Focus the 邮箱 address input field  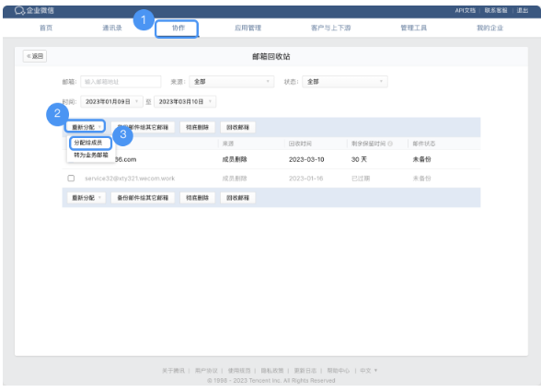tap(121, 82)
